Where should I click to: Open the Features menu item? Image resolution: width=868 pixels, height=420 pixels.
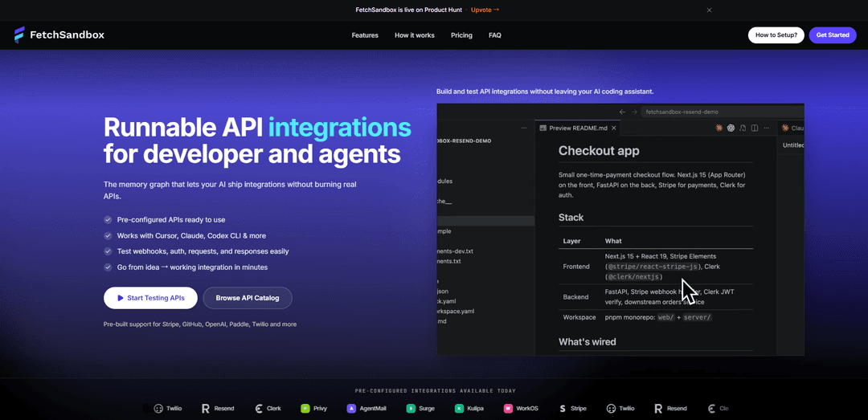click(x=365, y=35)
